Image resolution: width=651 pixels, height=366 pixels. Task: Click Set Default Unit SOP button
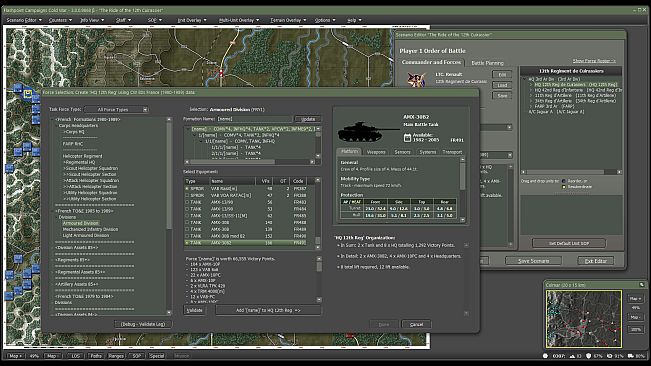click(569, 243)
